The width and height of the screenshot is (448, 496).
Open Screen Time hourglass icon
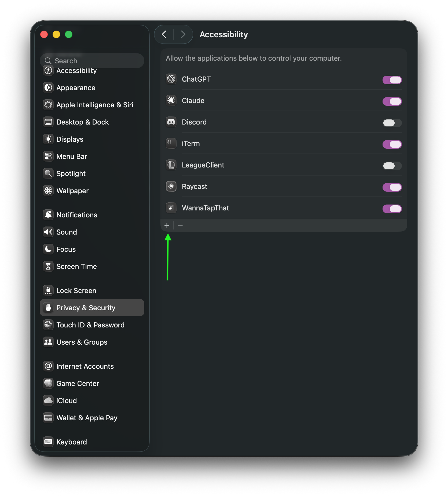(48, 266)
